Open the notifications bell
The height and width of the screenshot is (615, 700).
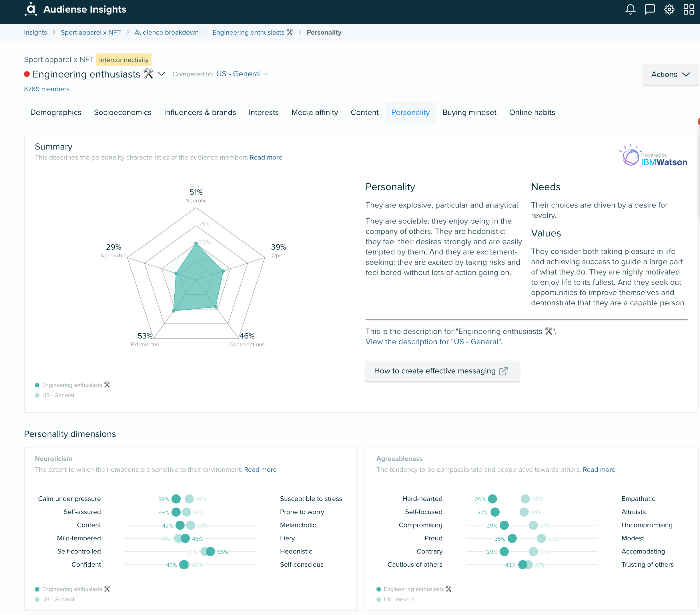[x=630, y=9]
